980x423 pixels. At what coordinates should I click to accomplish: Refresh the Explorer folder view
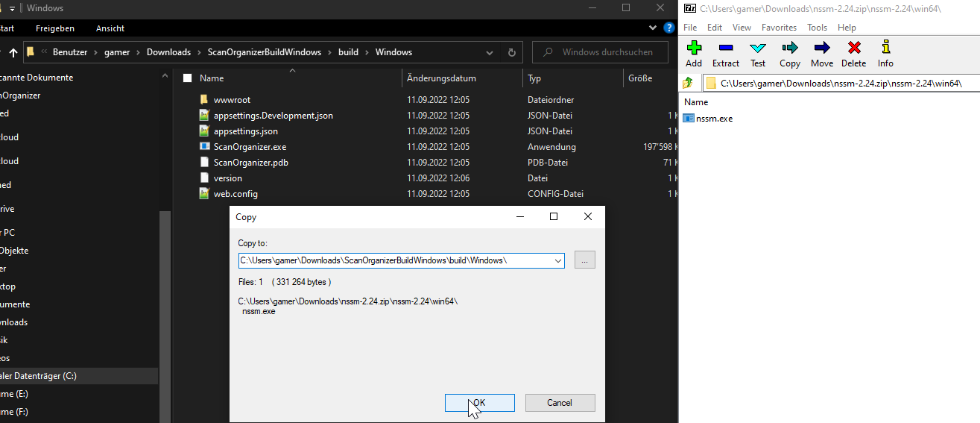click(511, 53)
